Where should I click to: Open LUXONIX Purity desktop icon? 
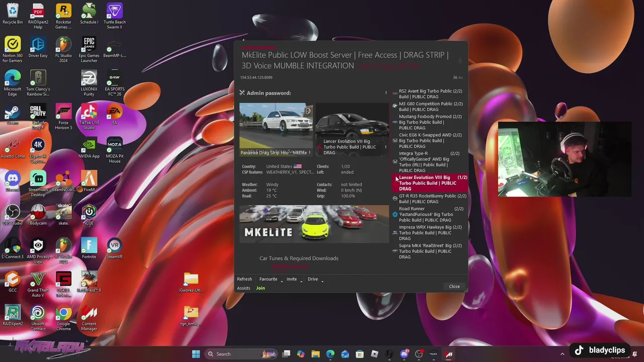pyautogui.click(x=89, y=83)
